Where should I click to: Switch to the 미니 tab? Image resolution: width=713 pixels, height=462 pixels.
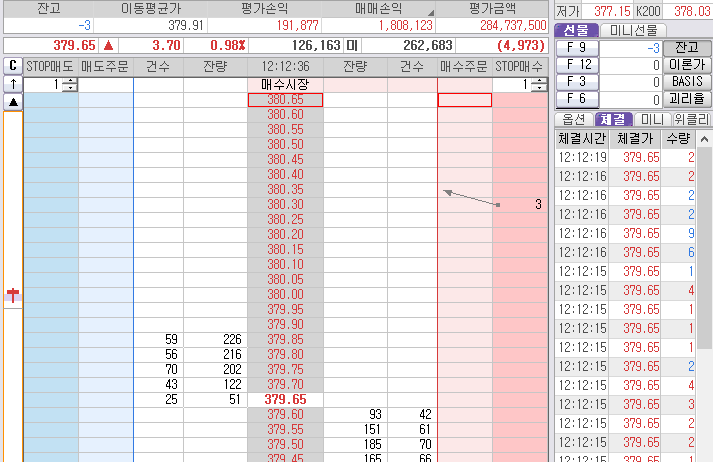click(653, 119)
